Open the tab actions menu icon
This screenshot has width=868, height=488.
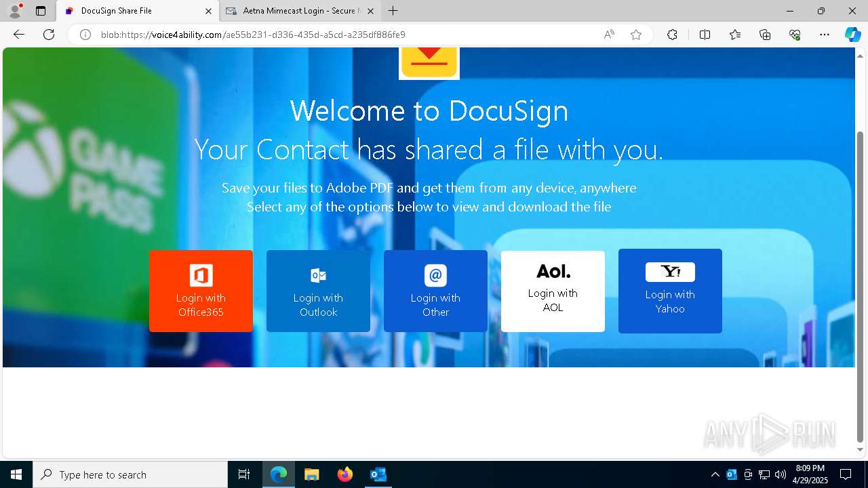[x=41, y=11]
